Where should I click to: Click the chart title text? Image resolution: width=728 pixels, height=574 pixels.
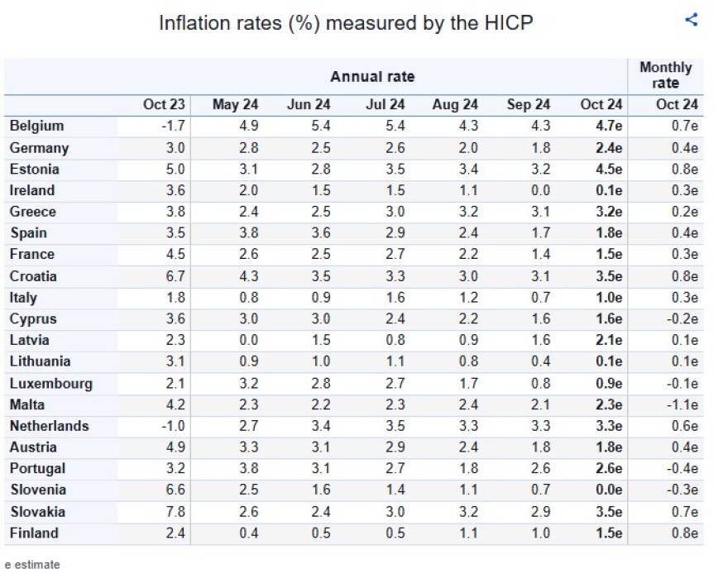(x=346, y=23)
